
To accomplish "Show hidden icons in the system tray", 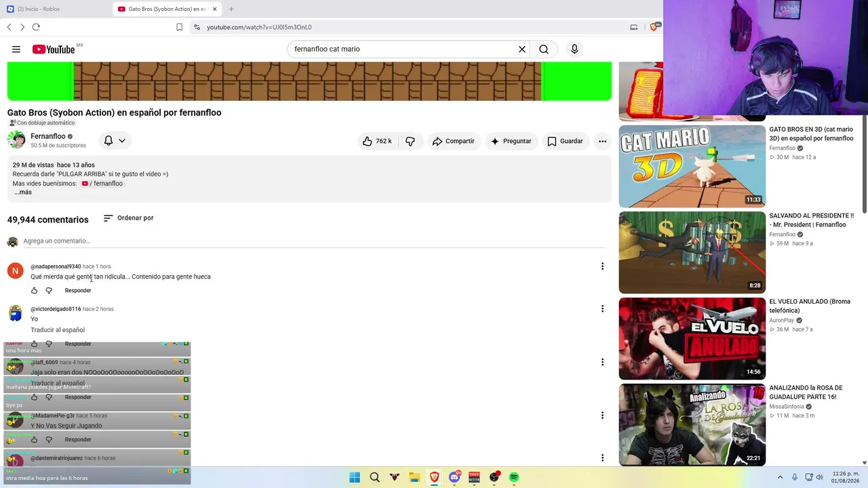I will pos(780,477).
